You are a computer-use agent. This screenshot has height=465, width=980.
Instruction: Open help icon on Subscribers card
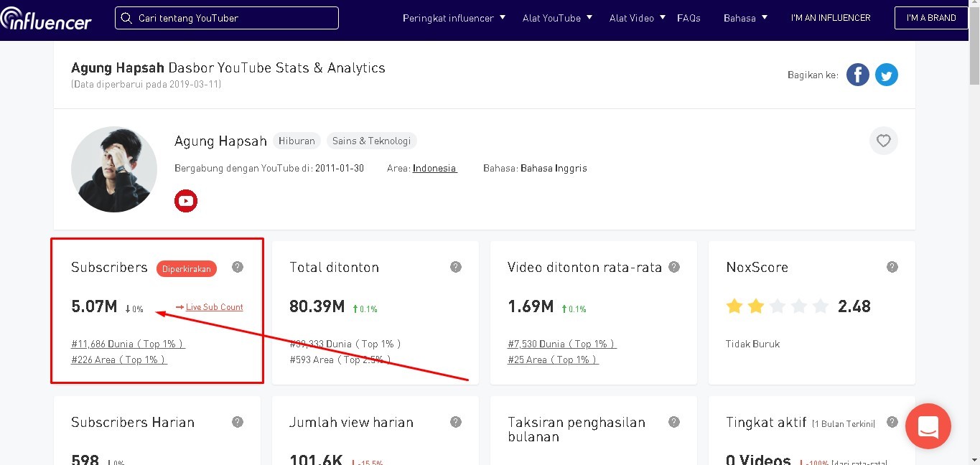click(x=238, y=267)
